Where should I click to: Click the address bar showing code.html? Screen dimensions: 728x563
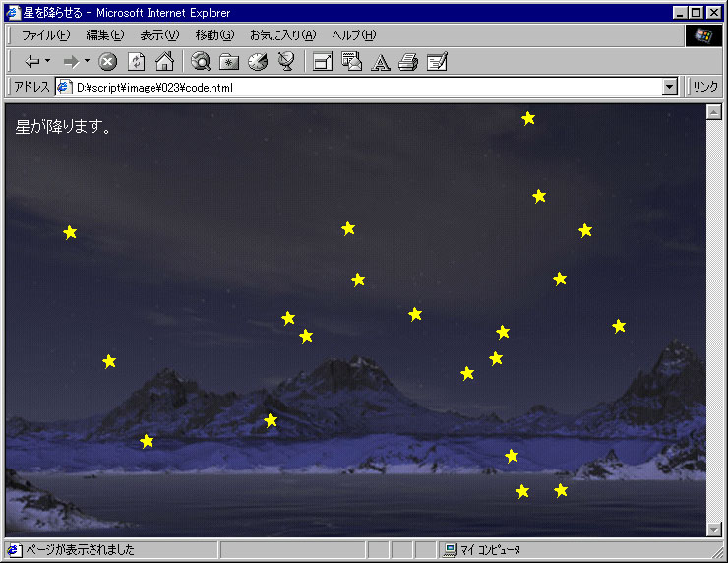(366, 87)
